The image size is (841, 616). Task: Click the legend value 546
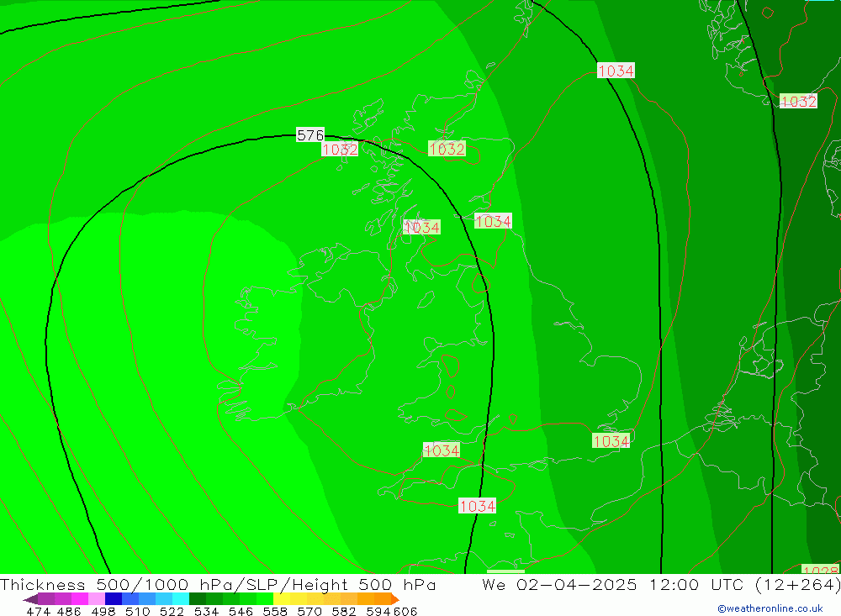tap(241, 611)
